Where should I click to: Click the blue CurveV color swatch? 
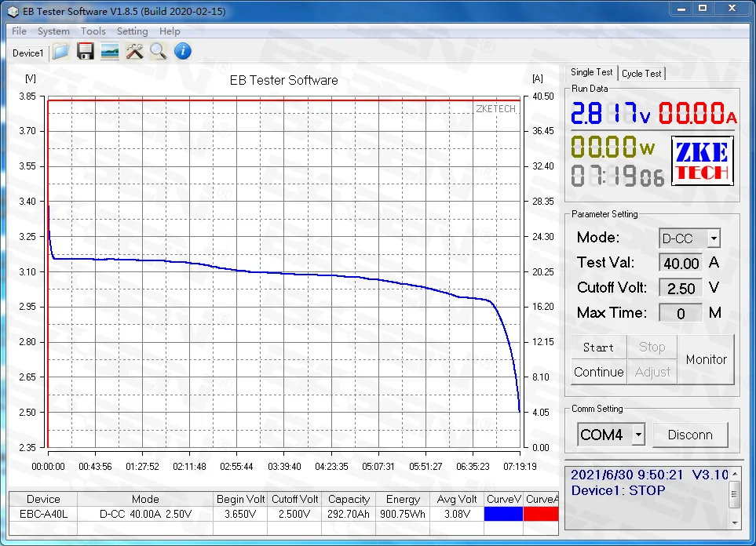coord(503,515)
